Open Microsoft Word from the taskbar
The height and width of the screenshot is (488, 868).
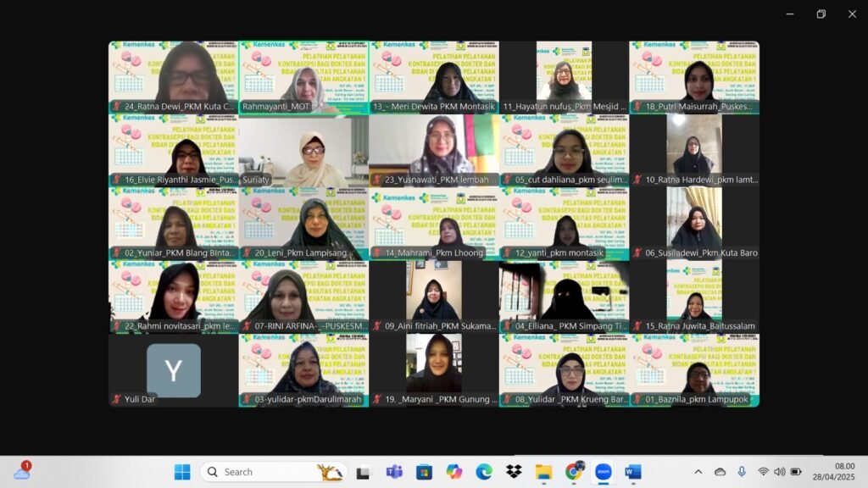pyautogui.click(x=633, y=472)
